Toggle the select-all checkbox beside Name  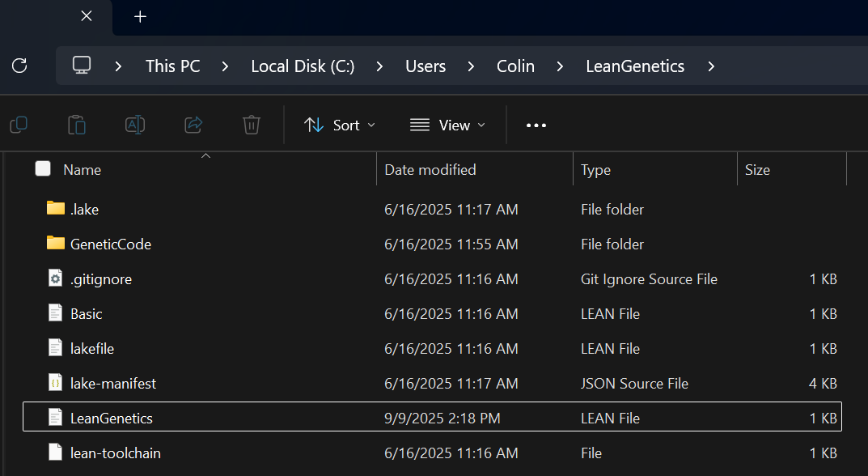43,168
